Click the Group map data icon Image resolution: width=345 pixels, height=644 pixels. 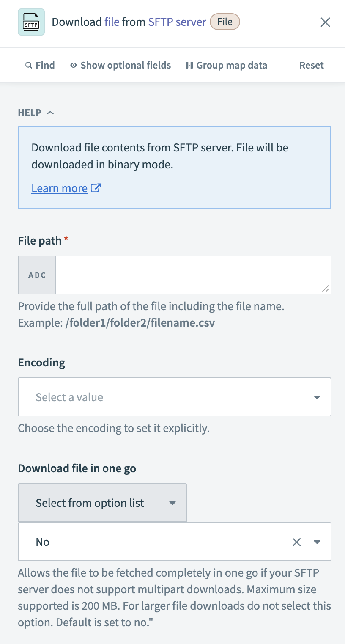pyautogui.click(x=190, y=65)
